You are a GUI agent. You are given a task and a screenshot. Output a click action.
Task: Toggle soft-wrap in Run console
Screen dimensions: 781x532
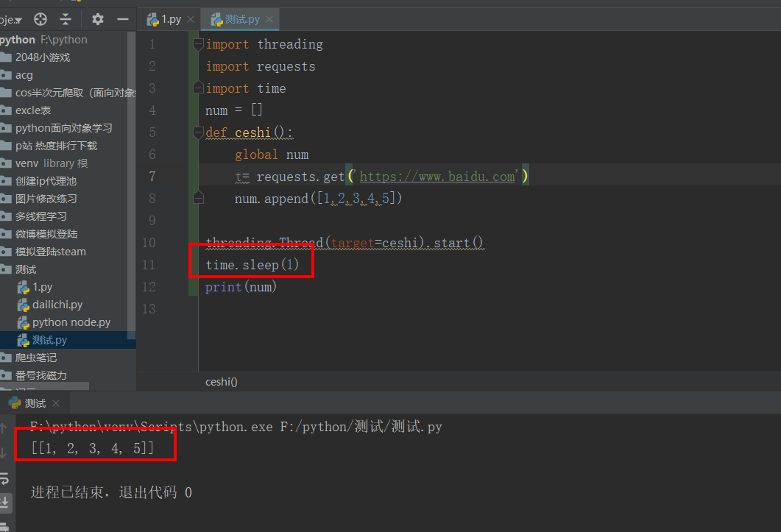5,478
